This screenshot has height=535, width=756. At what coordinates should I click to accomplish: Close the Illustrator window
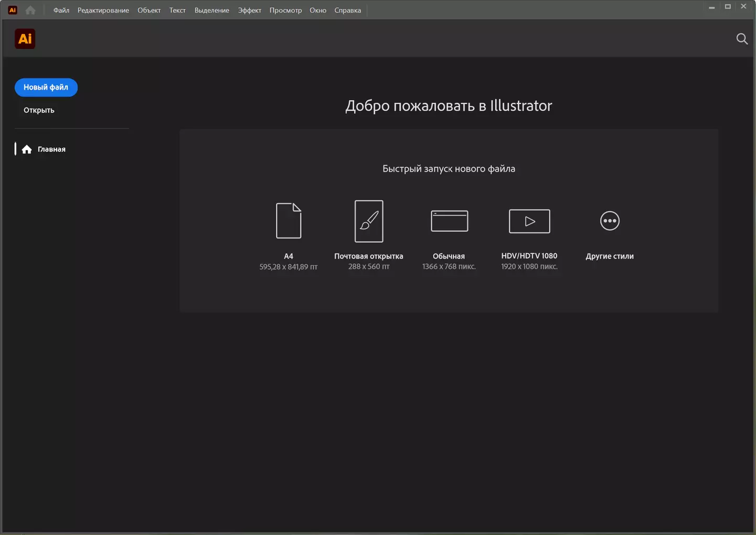tap(743, 7)
